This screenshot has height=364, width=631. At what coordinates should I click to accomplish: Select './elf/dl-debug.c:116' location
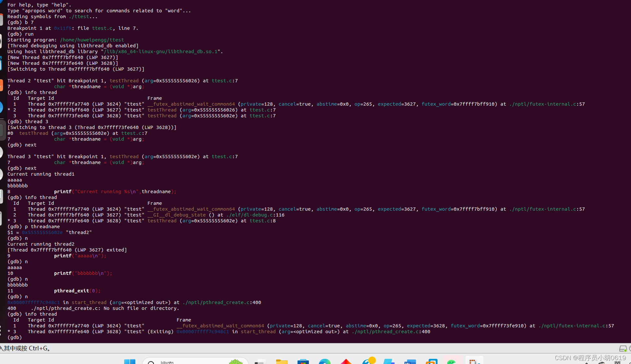coord(255,215)
